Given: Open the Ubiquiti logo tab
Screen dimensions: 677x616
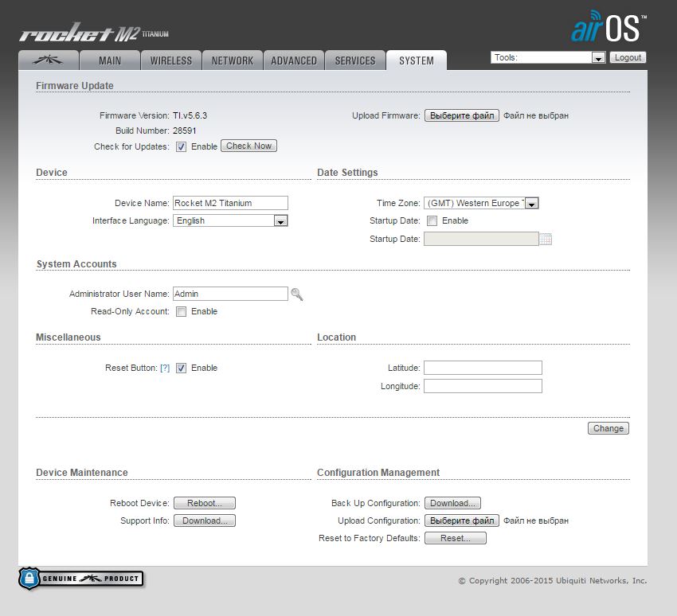Looking at the screenshot, I should [49, 60].
